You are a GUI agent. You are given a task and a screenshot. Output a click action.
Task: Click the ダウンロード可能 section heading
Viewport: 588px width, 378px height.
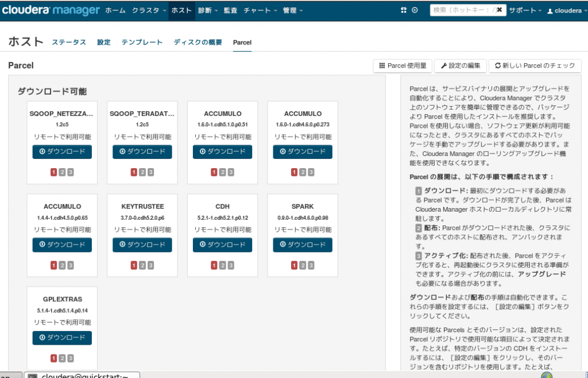point(52,91)
